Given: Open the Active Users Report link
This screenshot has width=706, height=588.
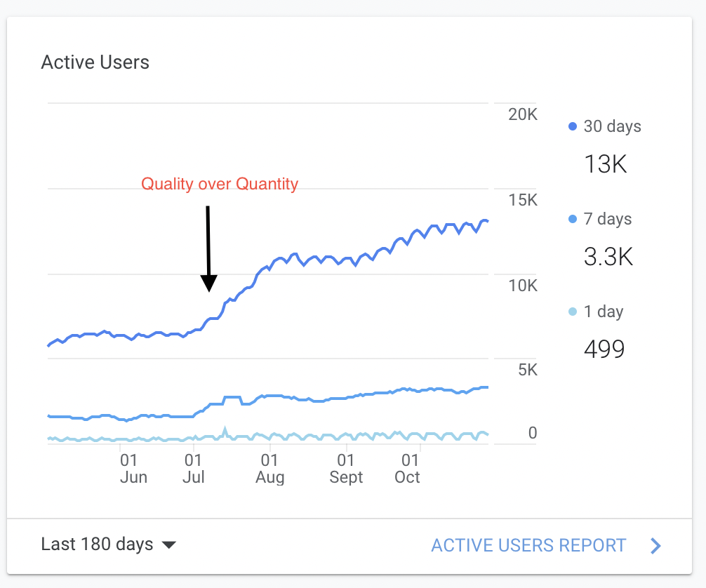Looking at the screenshot, I should coord(528,546).
